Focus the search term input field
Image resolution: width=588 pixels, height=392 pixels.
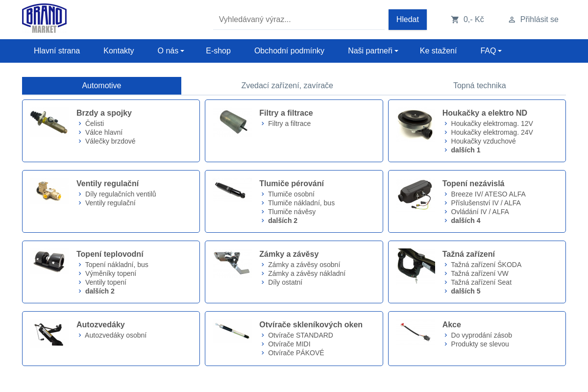coord(299,20)
